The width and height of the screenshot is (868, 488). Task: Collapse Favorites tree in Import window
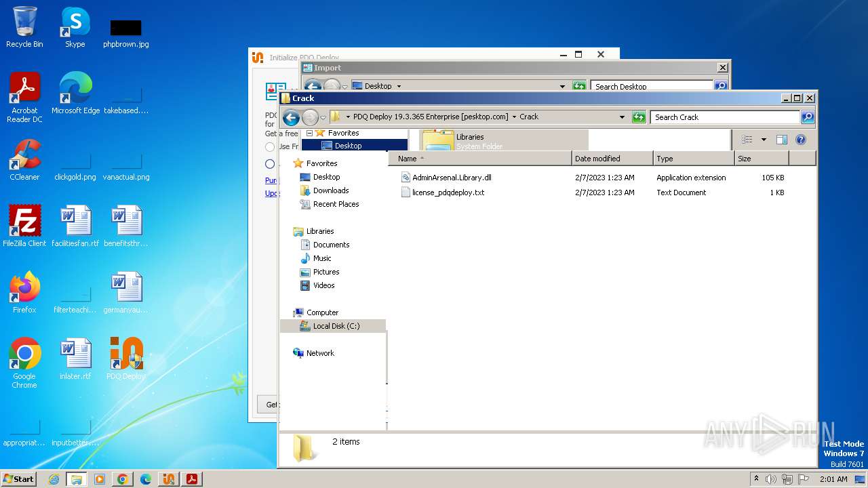coord(309,133)
